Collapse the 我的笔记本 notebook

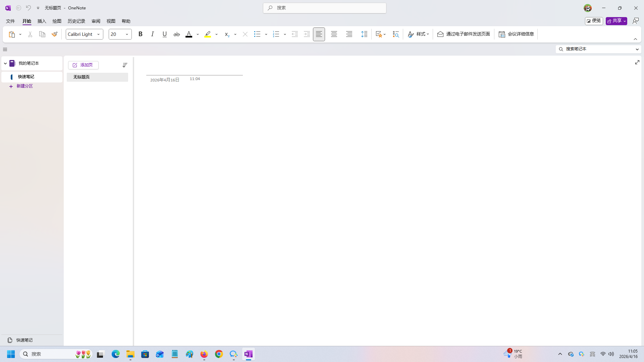point(5,63)
